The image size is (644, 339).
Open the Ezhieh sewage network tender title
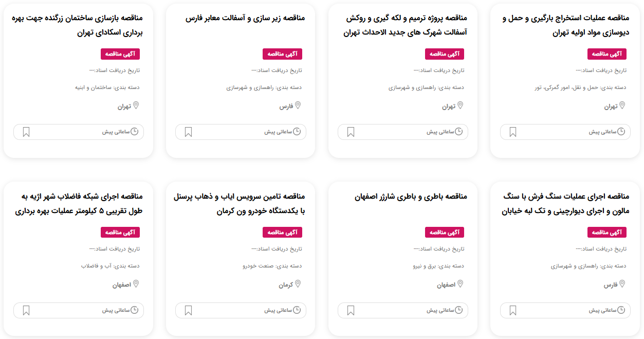(79, 204)
